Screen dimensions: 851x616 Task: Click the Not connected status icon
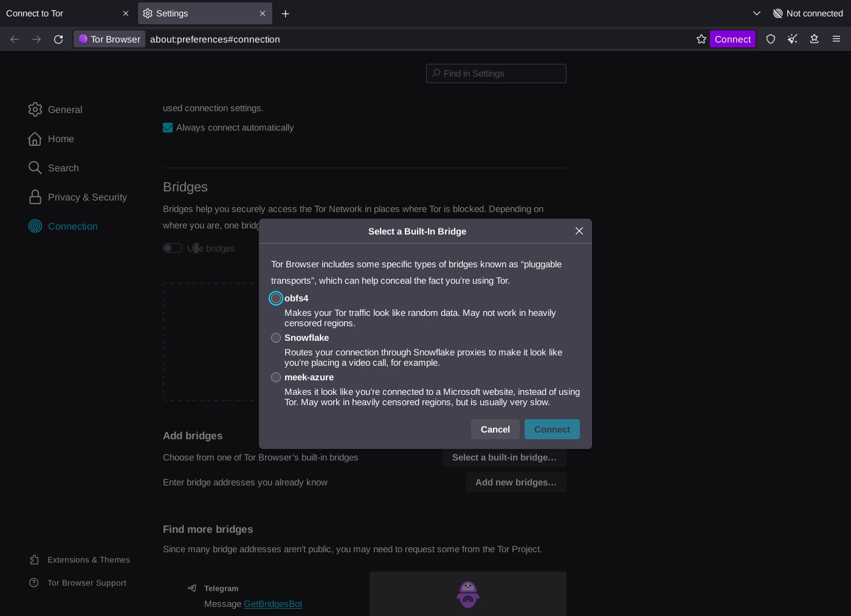[x=777, y=13]
